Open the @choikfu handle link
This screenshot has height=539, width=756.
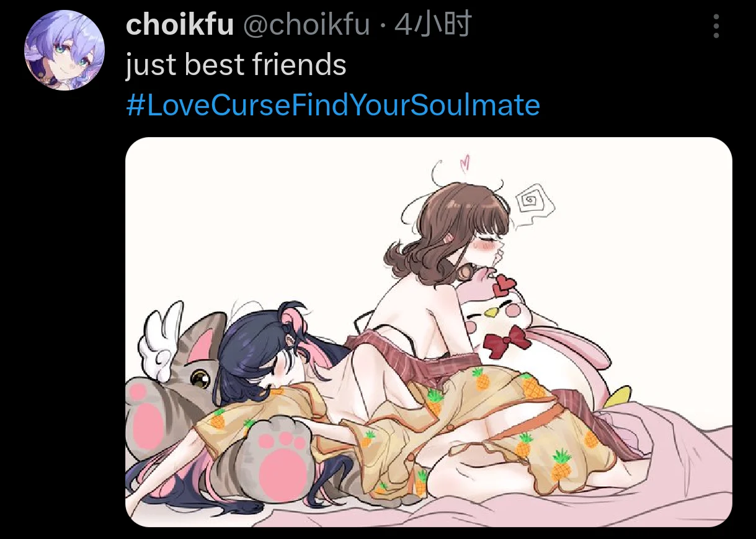tap(306, 25)
